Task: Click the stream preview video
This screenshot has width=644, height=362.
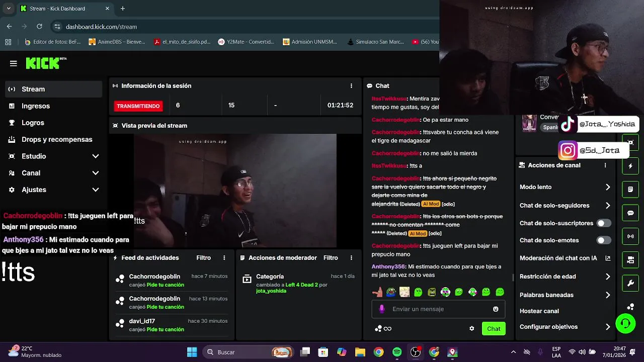Action: point(235,191)
